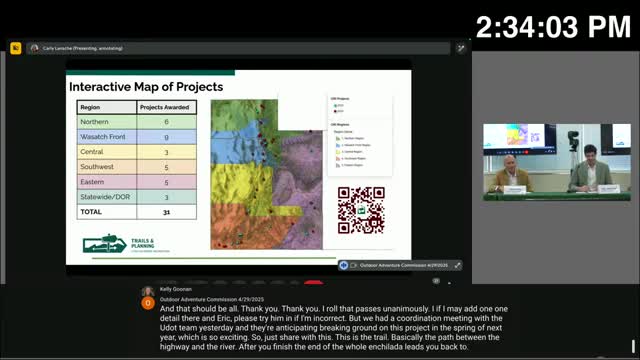The width and height of the screenshot is (640, 360).
Task: Click the conference room video thumbnail
Action: 557,162
